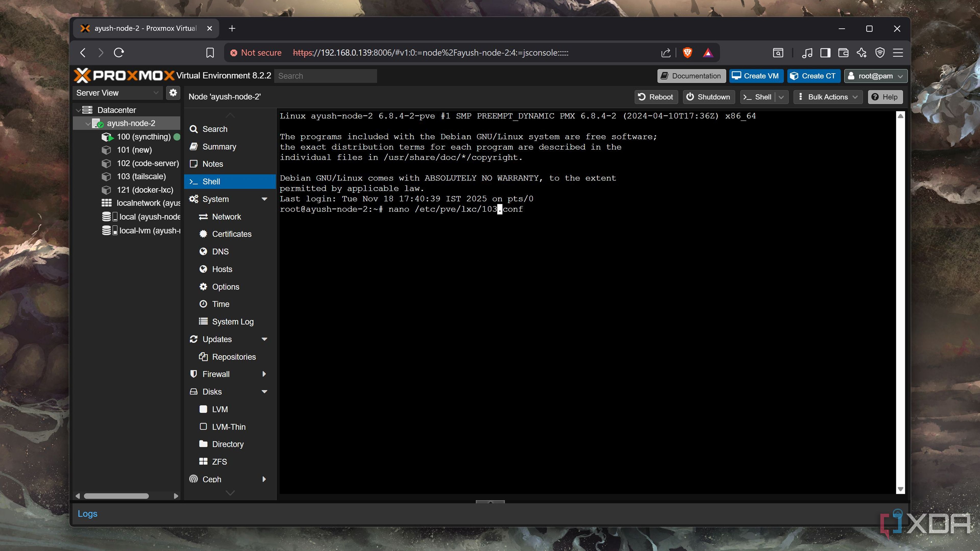
Task: Open the root@pam user menu
Action: coord(876,76)
